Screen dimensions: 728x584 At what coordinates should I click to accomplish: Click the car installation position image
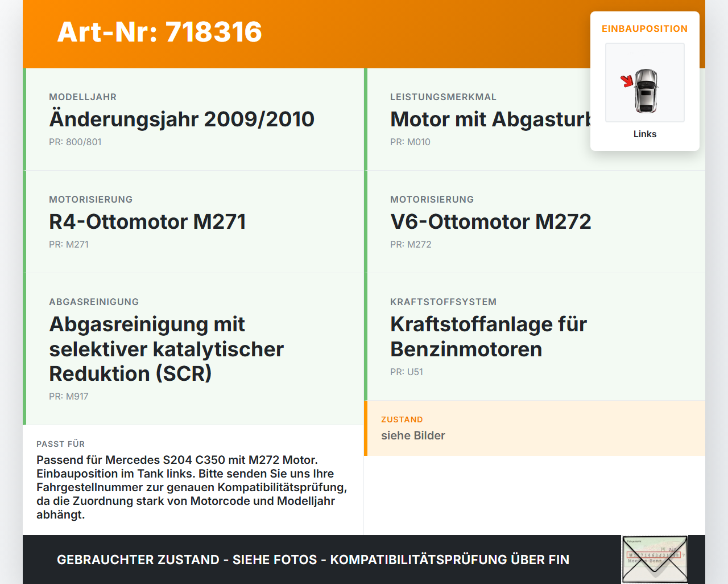(645, 83)
